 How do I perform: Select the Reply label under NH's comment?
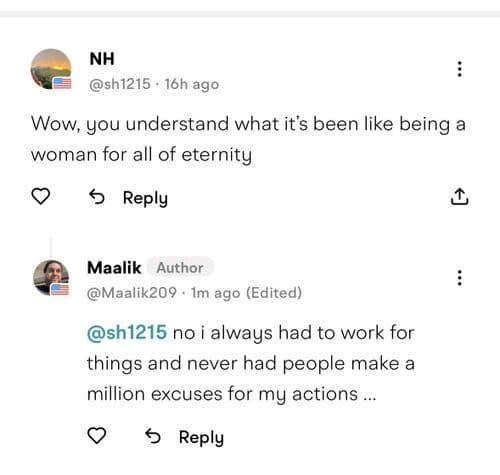145,198
